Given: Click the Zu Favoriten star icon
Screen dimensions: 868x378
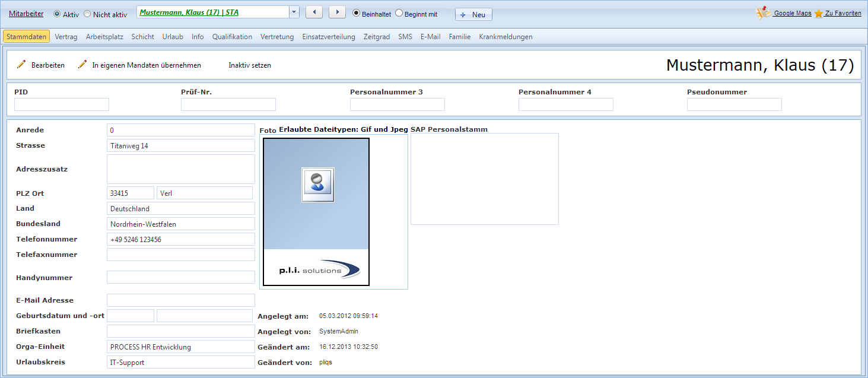Looking at the screenshot, I should tap(819, 13).
